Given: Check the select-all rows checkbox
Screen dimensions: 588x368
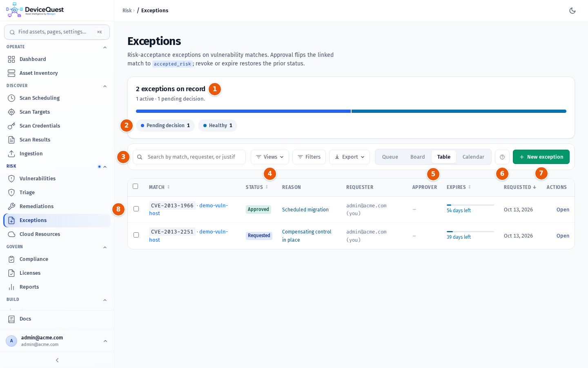Looking at the screenshot, I should pos(136,186).
